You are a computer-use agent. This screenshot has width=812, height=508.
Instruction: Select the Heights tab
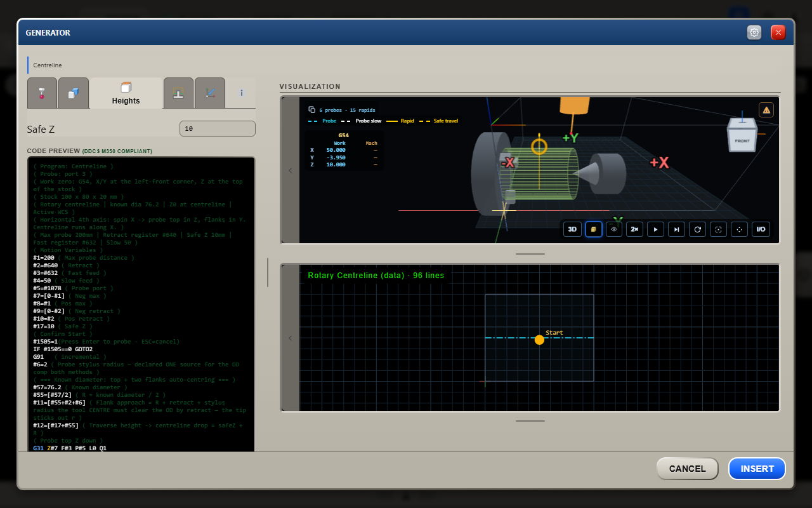click(126, 93)
